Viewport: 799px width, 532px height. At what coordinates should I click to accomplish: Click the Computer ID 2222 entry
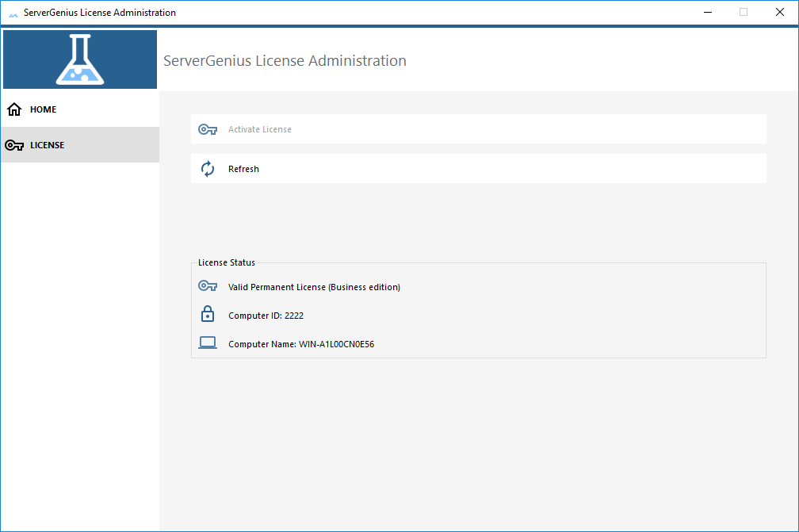266,315
